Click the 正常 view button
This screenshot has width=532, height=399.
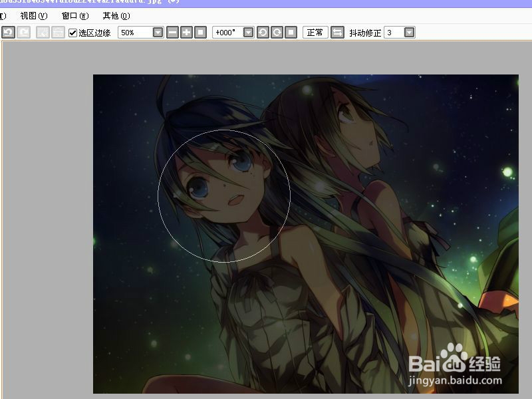pyautogui.click(x=315, y=33)
